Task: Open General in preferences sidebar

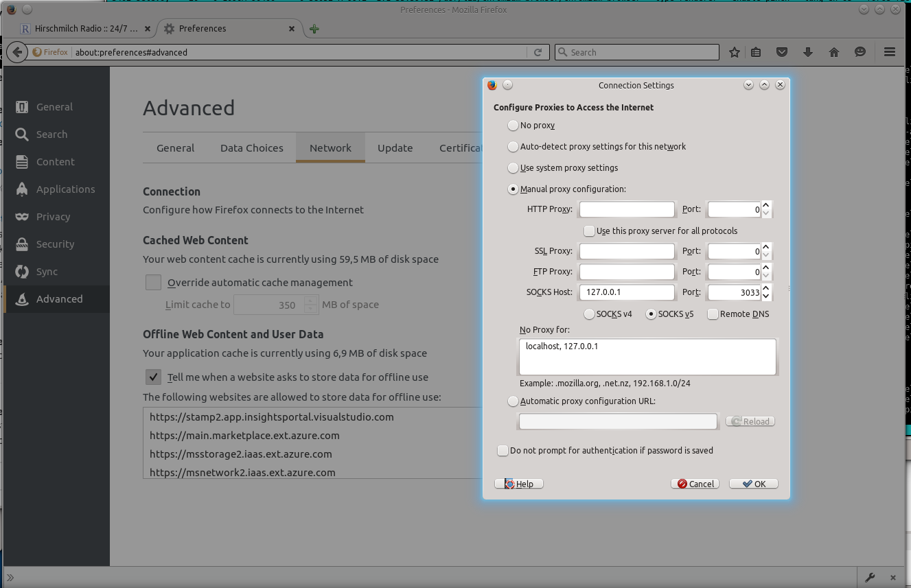Action: (x=56, y=107)
